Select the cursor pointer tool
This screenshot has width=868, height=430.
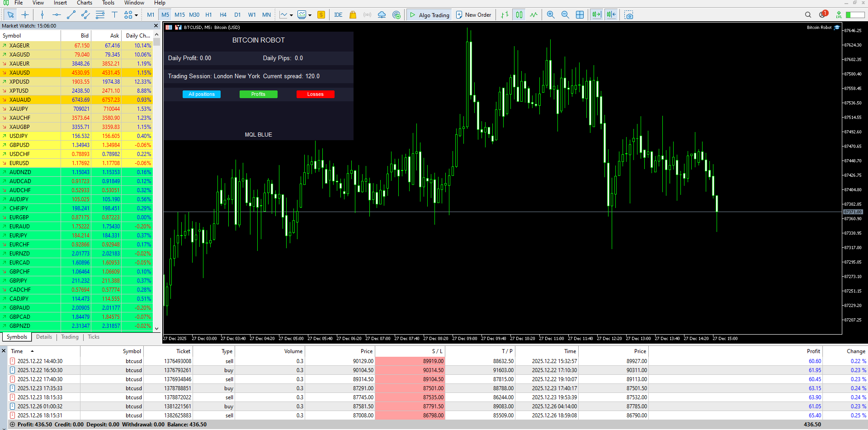click(10, 15)
